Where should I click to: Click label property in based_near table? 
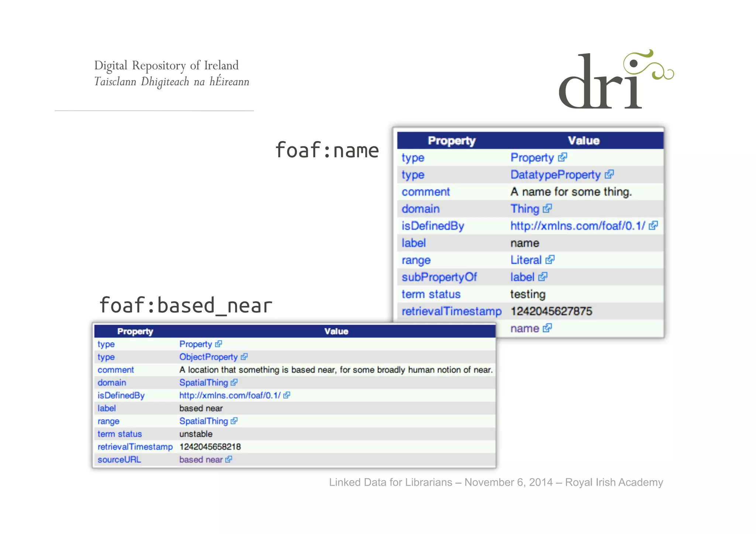click(x=107, y=408)
